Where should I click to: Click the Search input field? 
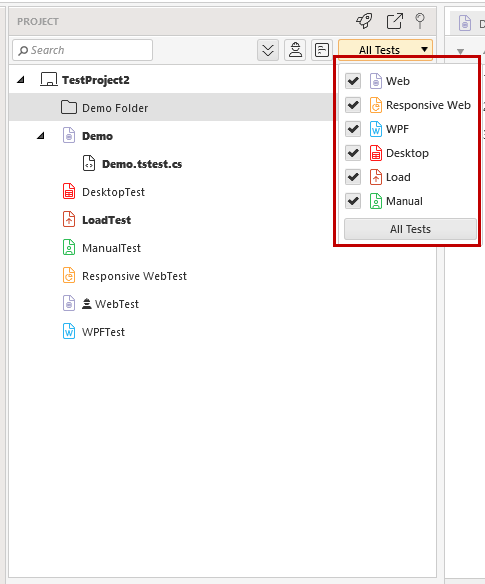82,50
